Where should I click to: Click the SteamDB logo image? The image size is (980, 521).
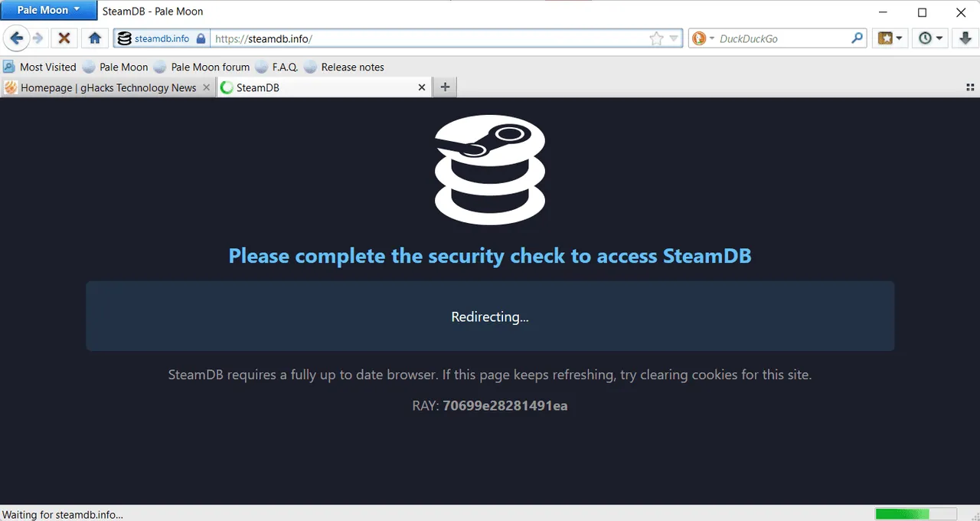(x=490, y=169)
